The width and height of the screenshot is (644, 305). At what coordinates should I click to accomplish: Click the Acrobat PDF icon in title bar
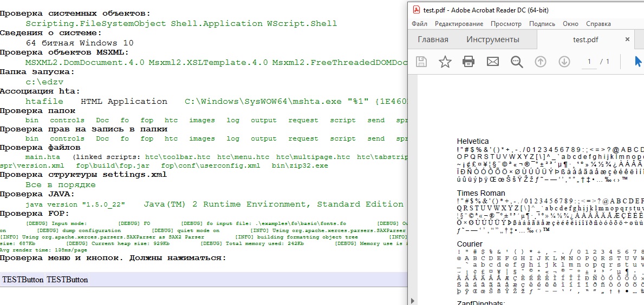click(x=416, y=10)
